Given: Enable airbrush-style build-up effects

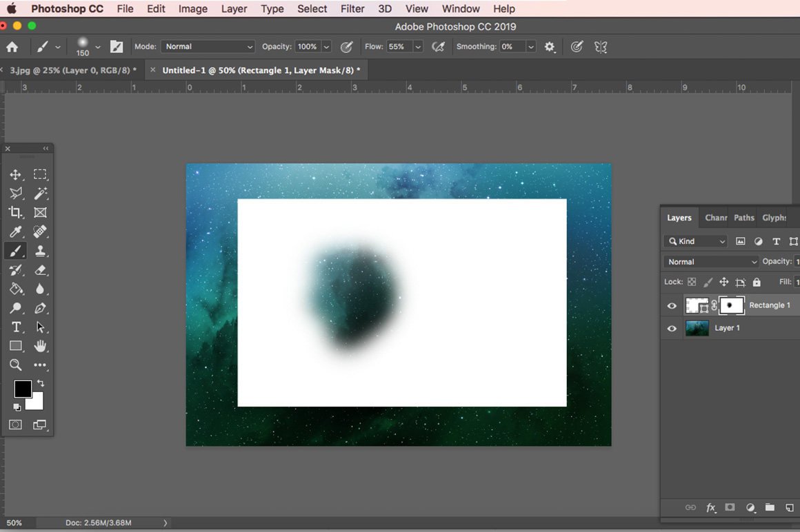Looking at the screenshot, I should (x=438, y=47).
